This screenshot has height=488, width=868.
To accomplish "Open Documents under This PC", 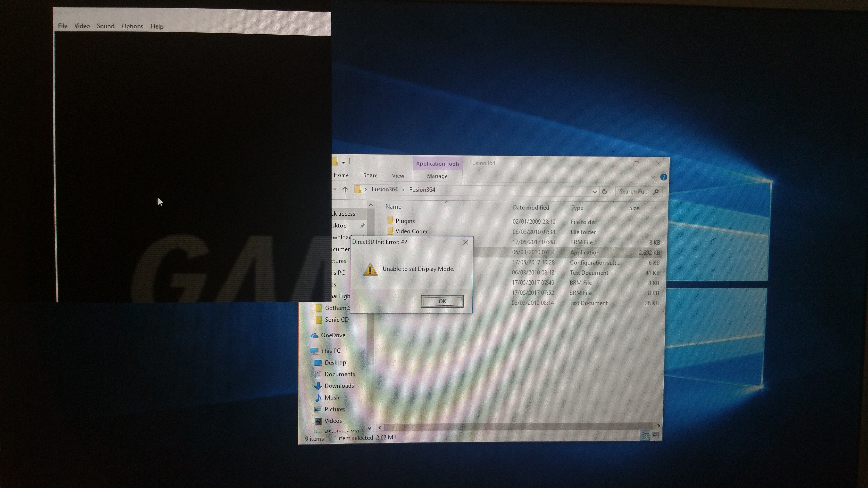I will coord(340,374).
